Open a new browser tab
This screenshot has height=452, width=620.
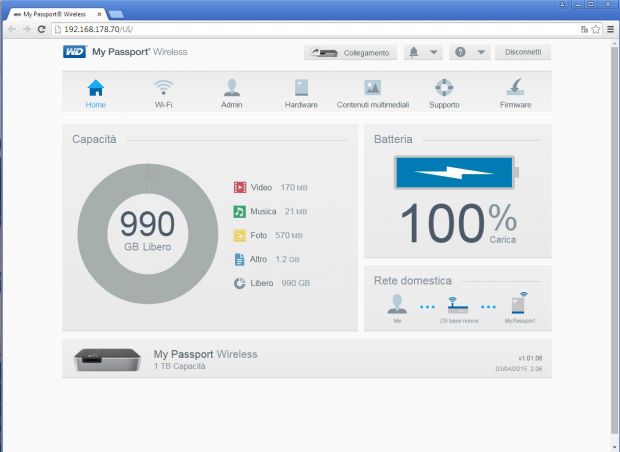point(116,15)
